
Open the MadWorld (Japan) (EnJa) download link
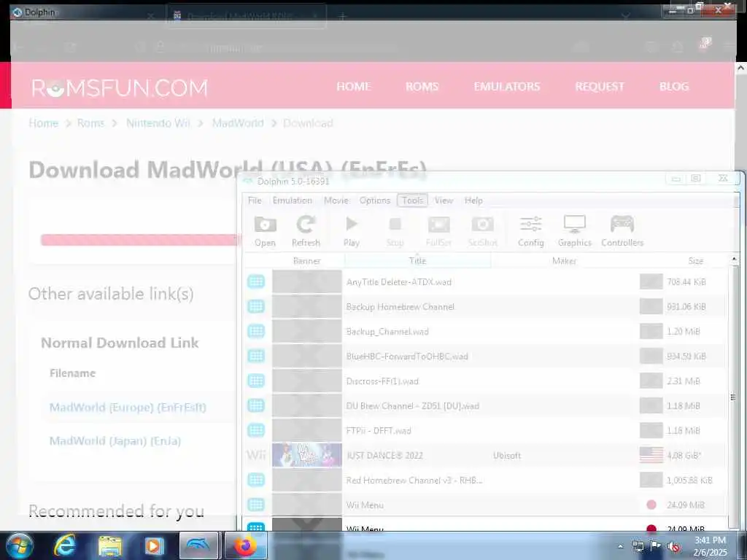point(115,441)
